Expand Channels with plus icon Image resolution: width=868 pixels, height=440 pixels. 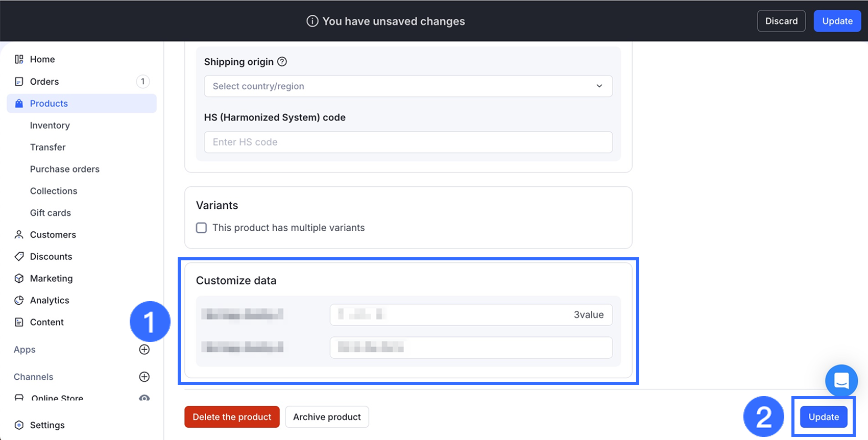click(144, 377)
